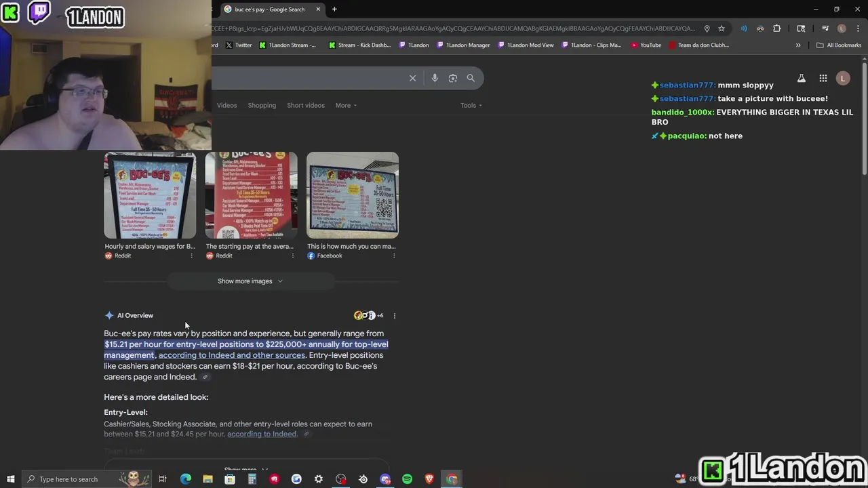868x488 pixels.
Task: Click the 'Entry-Level:' subheading
Action: click(125, 412)
